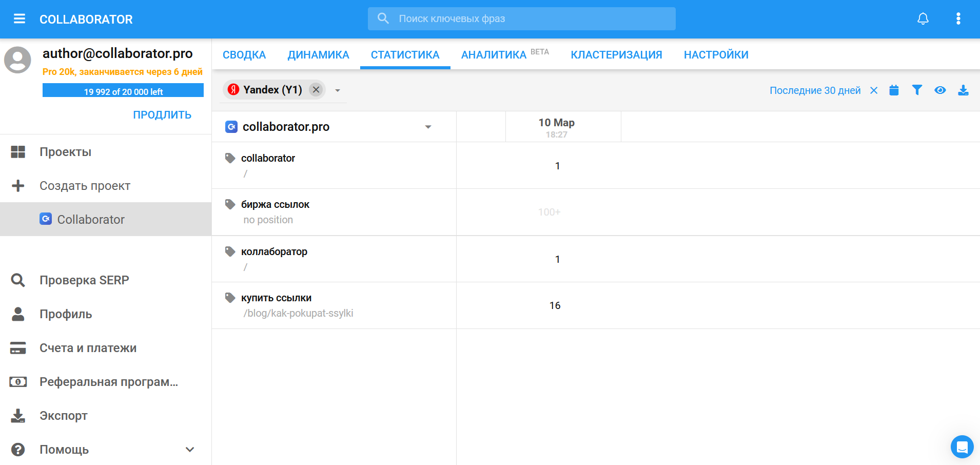Image resolution: width=980 pixels, height=465 pixels.
Task: Click the 10 Мар date column header
Action: pyautogui.click(x=563, y=127)
